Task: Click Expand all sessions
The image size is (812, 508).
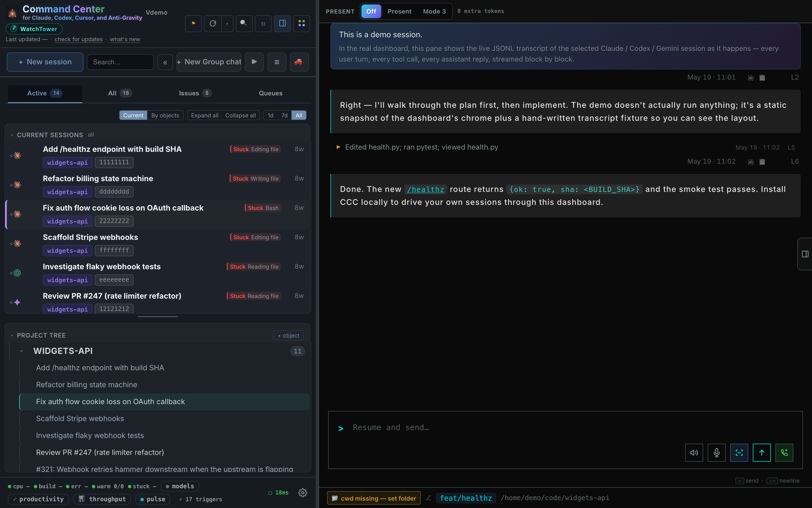Action: pyautogui.click(x=205, y=115)
